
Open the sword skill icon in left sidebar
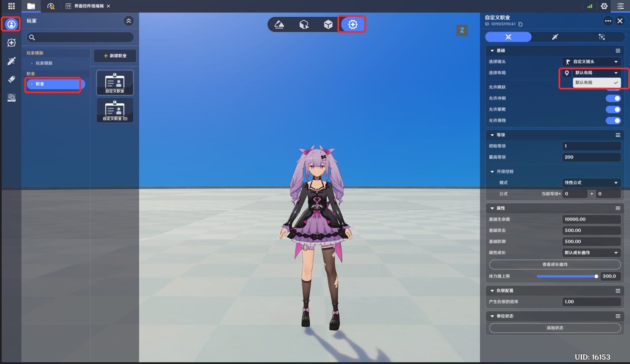coord(11,61)
